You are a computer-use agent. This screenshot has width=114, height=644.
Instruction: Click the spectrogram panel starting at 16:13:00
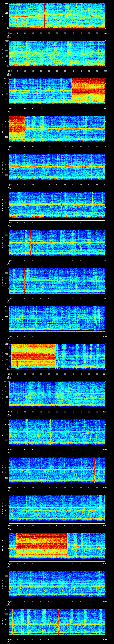click(x=57, y=470)
